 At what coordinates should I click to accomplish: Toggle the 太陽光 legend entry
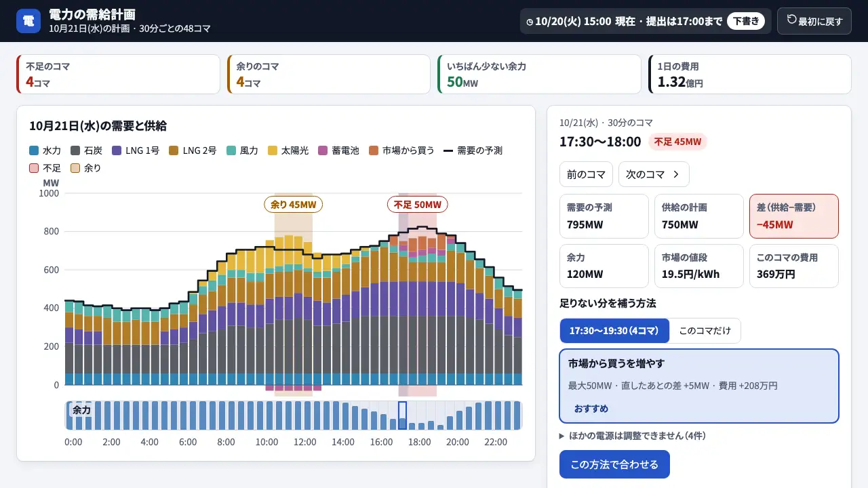(288, 150)
